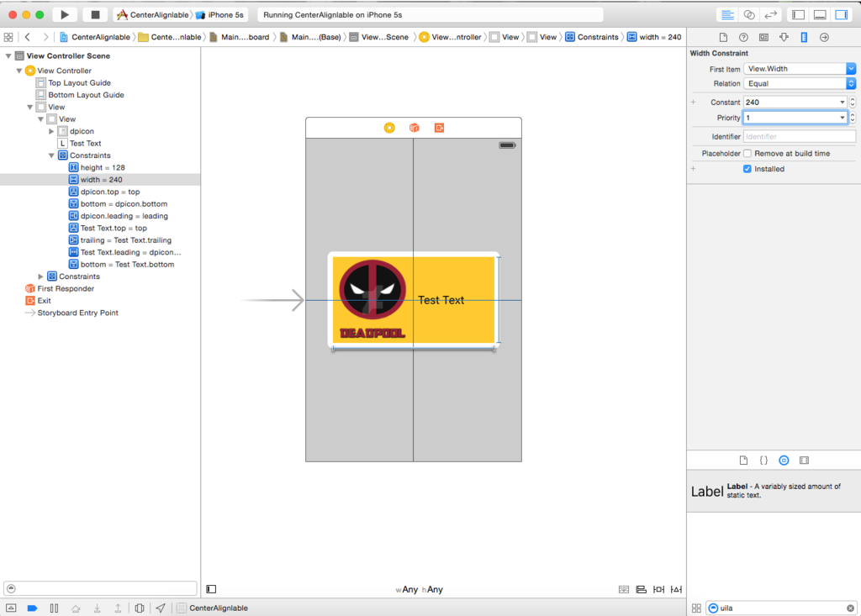Toggle the utilities pane visibility

pyautogui.click(x=841, y=15)
